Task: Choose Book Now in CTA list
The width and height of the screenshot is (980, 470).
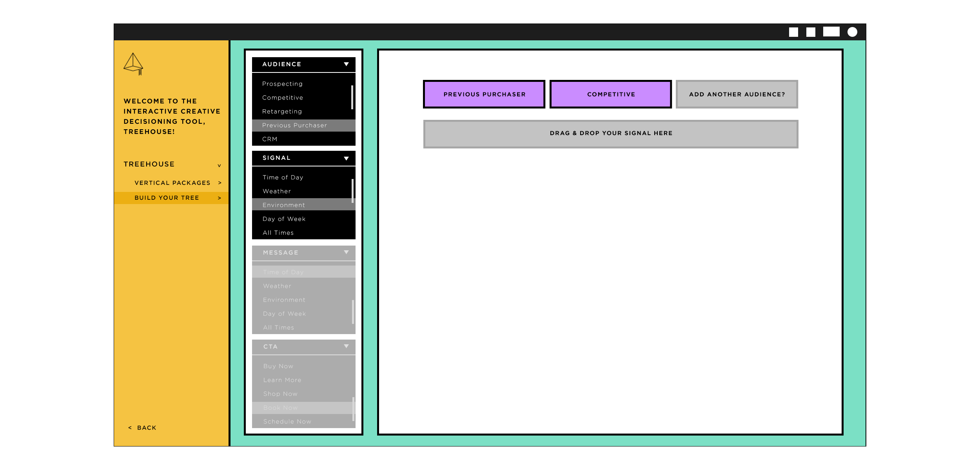Action: 304,408
